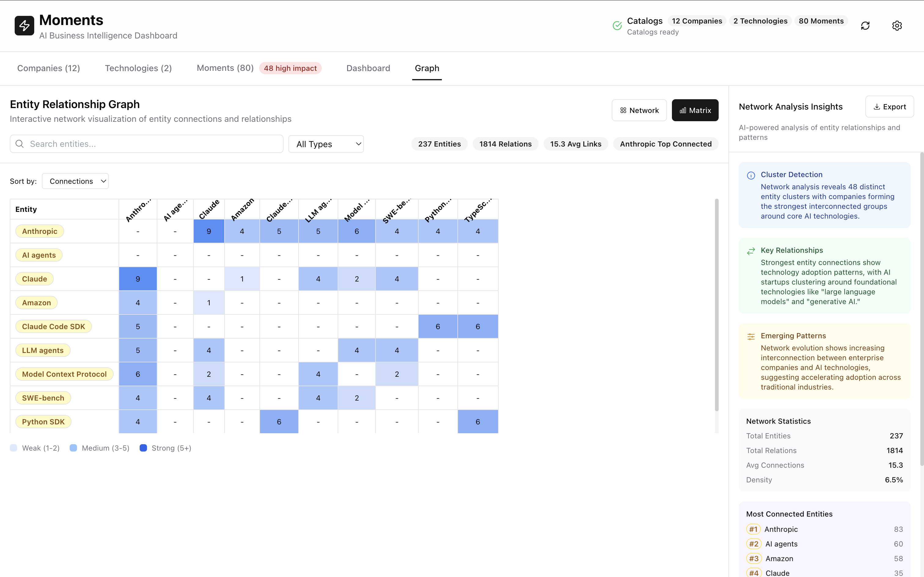Click the green checkmark icon next to Catalogs
Screen dimensions: 924x577
[x=617, y=26]
